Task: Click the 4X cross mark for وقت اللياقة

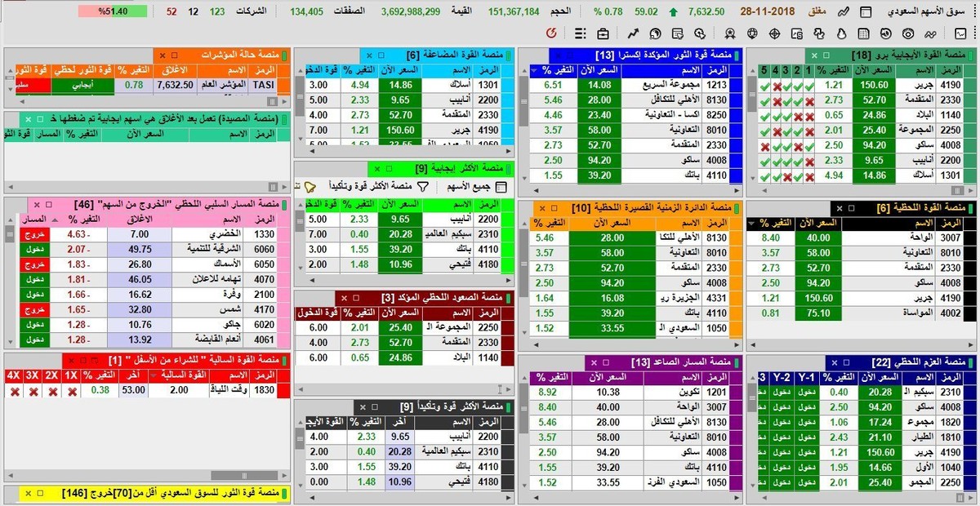Action: (13, 391)
